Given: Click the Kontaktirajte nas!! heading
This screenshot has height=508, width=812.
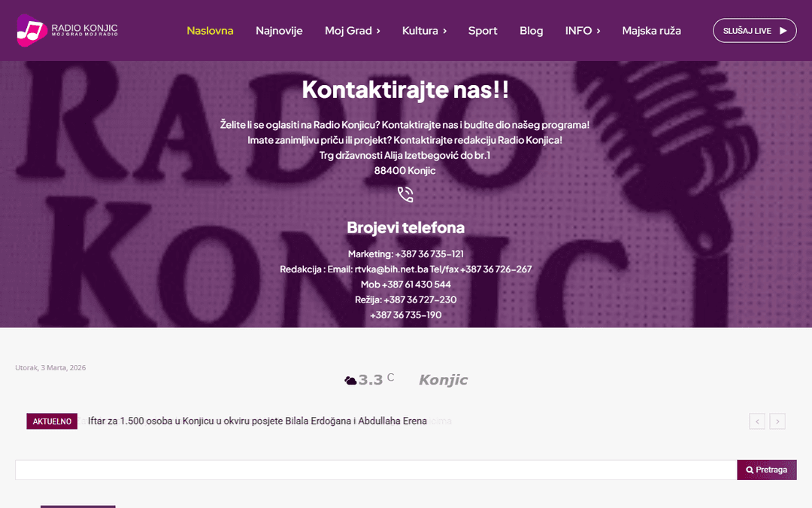Looking at the screenshot, I should tap(405, 90).
